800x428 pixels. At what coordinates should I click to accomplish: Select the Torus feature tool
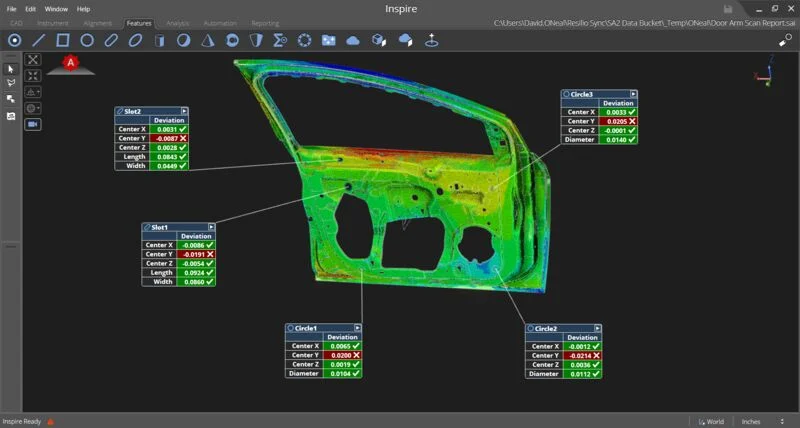232,40
